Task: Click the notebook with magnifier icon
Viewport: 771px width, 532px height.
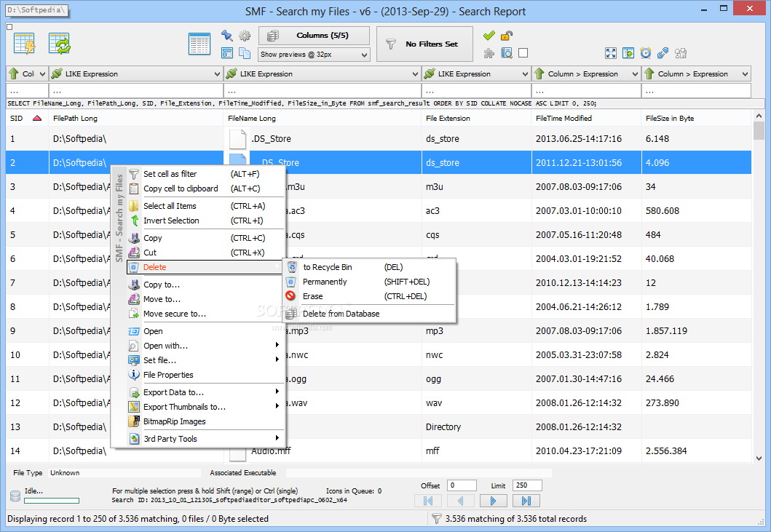Action: [x=507, y=53]
